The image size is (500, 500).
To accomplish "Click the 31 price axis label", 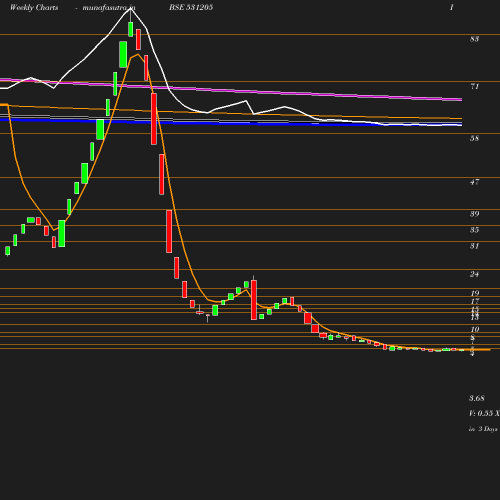I will tap(474, 246).
